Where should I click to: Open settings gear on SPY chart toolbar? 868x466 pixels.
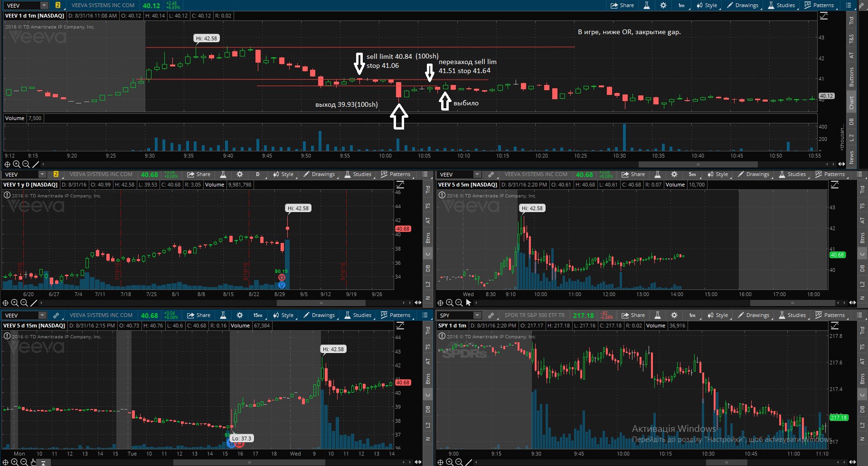coord(674,315)
